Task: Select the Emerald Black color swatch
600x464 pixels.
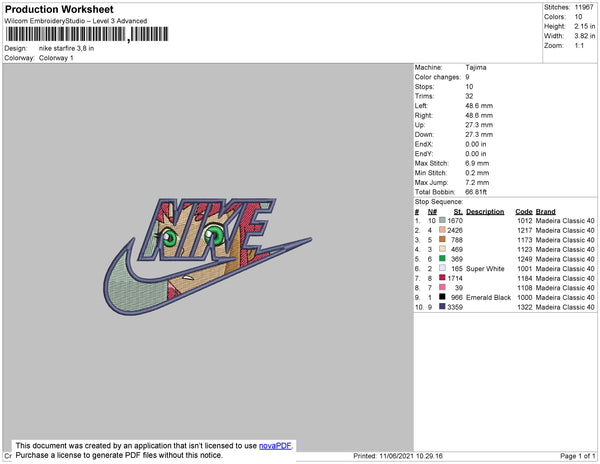Action: point(442,297)
